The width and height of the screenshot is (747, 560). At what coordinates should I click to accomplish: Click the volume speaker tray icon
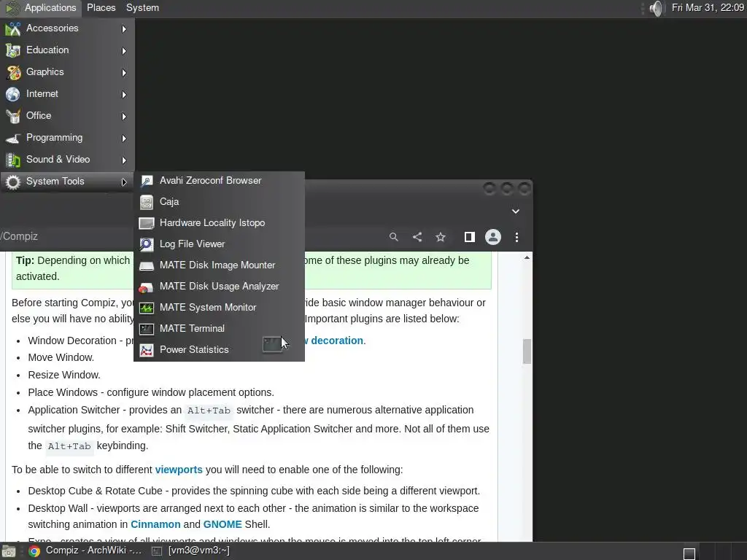pyautogui.click(x=656, y=8)
